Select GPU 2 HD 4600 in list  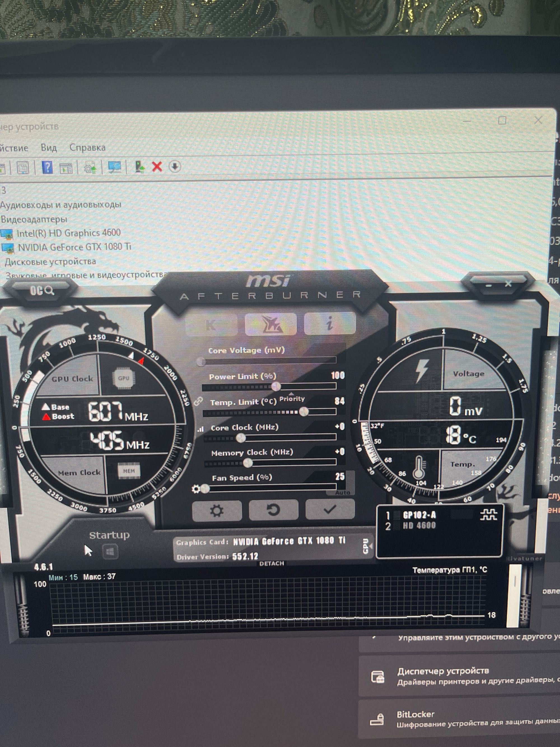coord(419,525)
